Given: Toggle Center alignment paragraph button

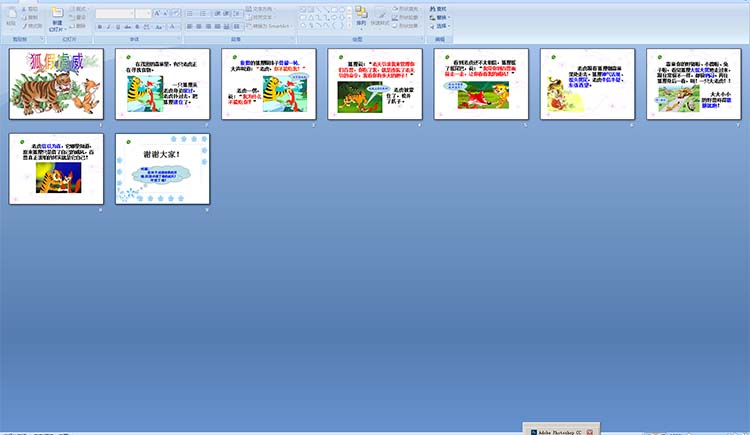Looking at the screenshot, I should pos(199,27).
